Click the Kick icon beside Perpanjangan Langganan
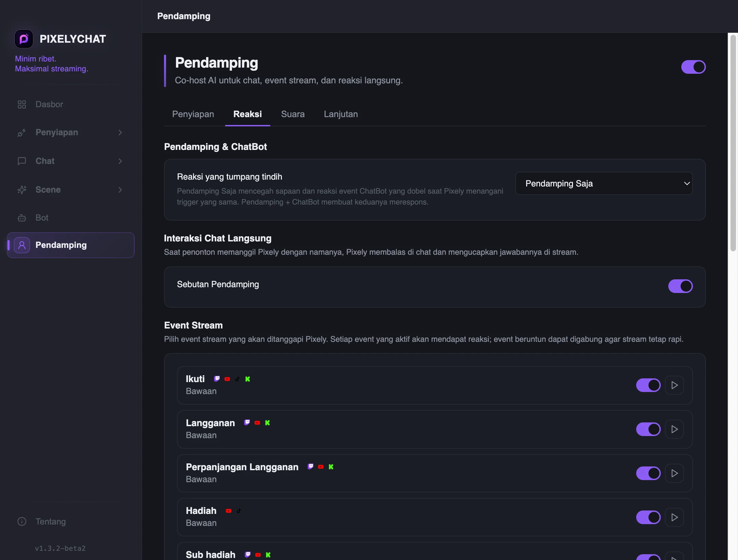 pyautogui.click(x=331, y=467)
